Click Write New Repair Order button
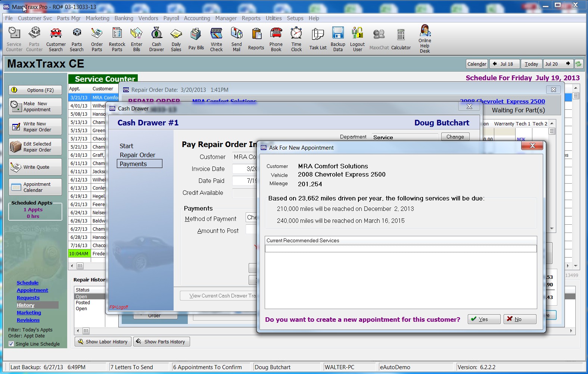Screen dimensions: 588x374 [35, 127]
